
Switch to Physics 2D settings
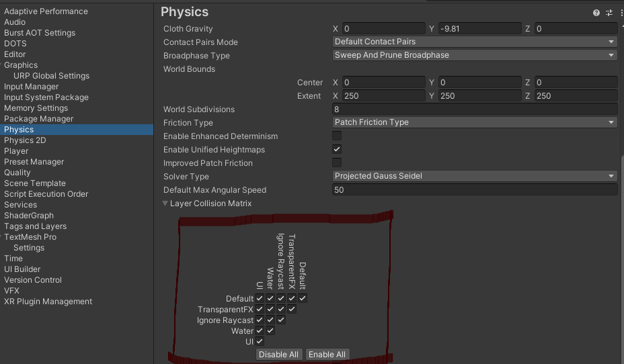tap(25, 140)
